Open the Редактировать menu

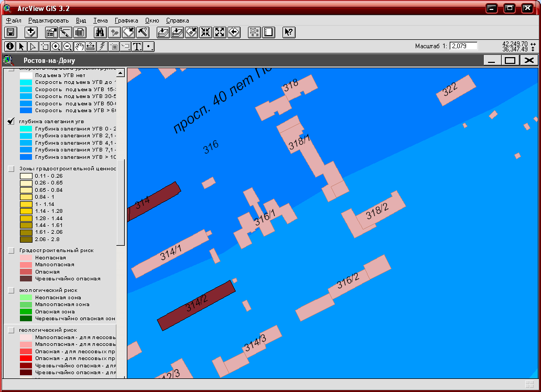pos(48,20)
